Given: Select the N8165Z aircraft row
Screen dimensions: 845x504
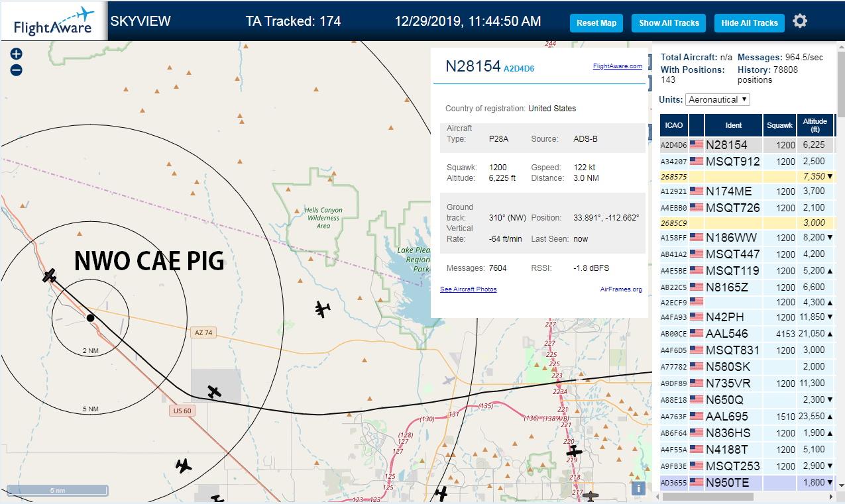Looking at the screenshot, I should (x=747, y=287).
